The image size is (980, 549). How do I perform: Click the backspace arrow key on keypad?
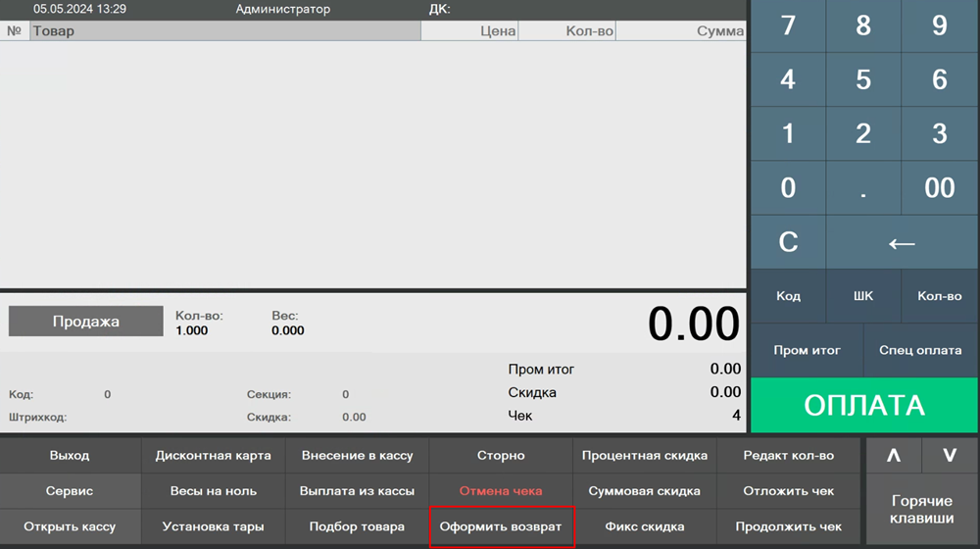902,242
